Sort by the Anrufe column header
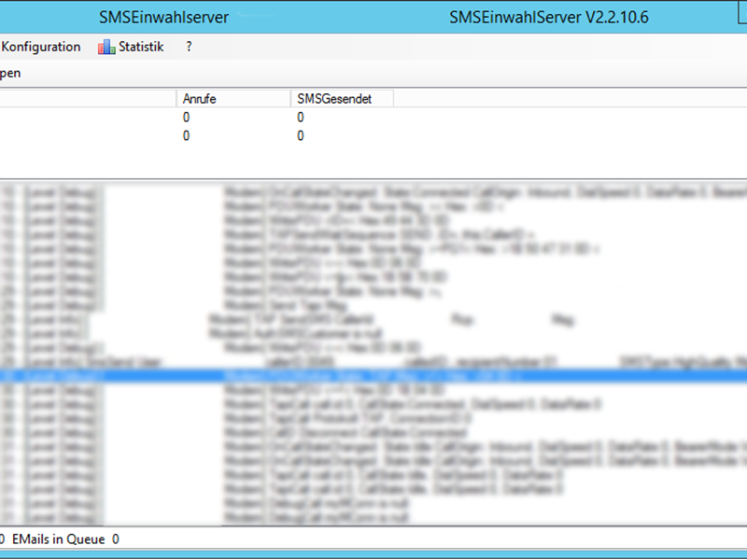747x560 pixels. point(233,98)
